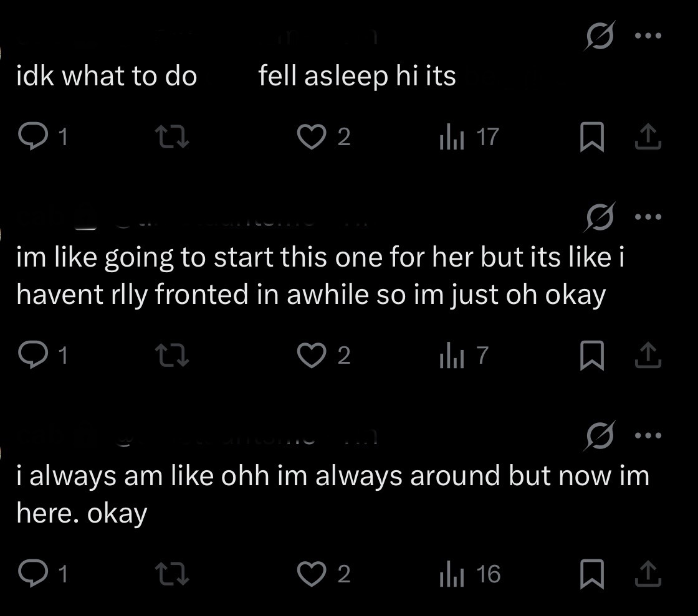Image resolution: width=698 pixels, height=616 pixels.
Task: Bookmark the "idk what to do" tweet
Action: coord(592,136)
